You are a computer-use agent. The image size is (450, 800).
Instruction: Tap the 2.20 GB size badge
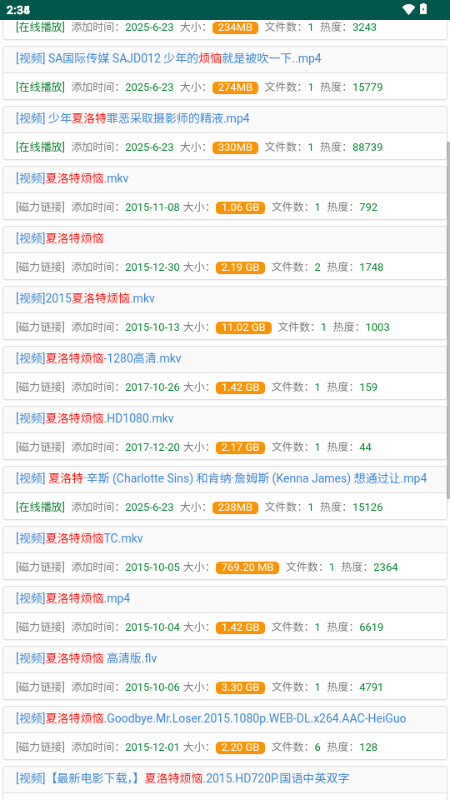point(240,747)
